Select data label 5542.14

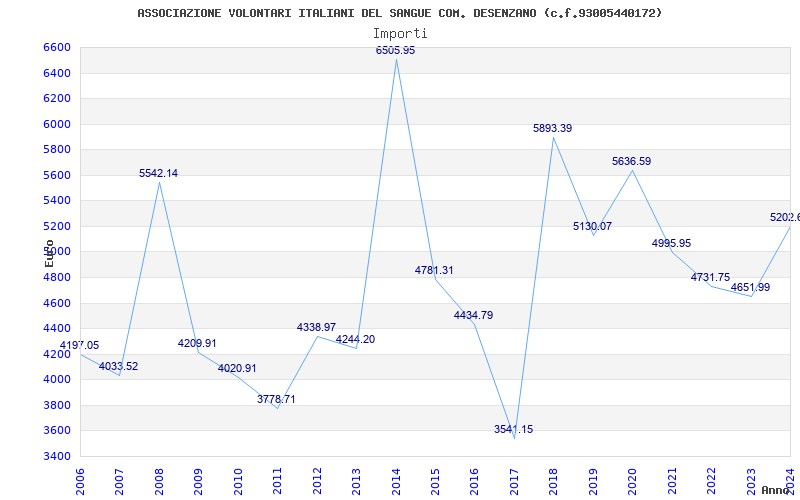[x=159, y=173]
